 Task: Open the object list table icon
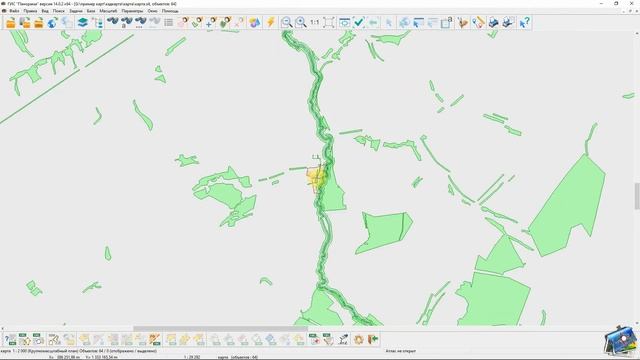[x=169, y=22]
